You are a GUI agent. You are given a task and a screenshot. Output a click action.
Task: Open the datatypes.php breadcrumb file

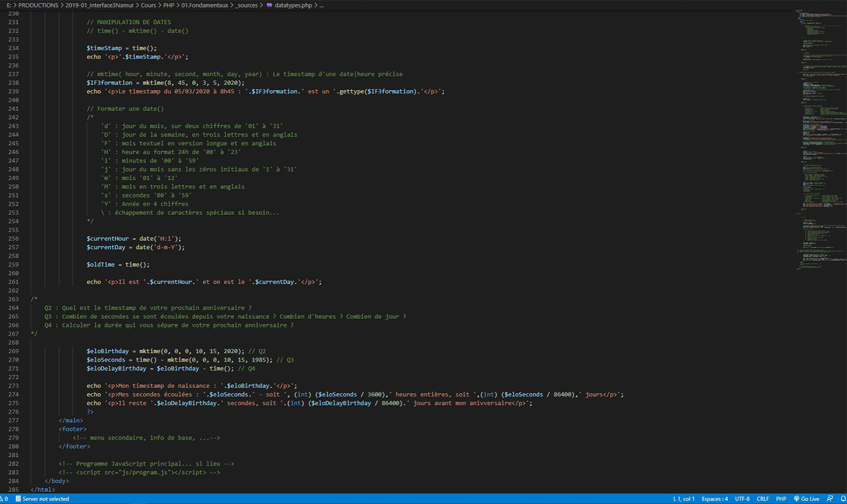(x=290, y=5)
